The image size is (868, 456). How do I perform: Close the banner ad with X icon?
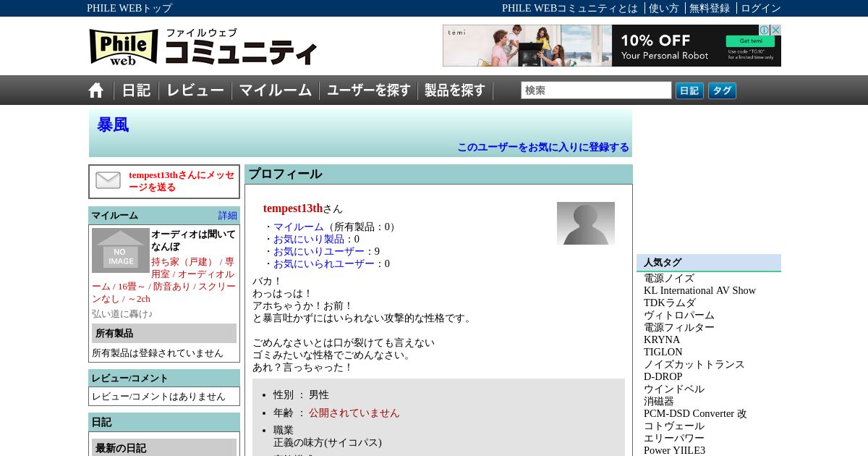[775, 30]
